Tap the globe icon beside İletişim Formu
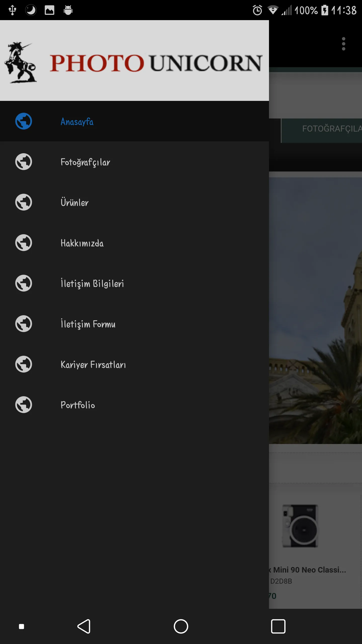This screenshot has height=644, width=362. [24, 324]
